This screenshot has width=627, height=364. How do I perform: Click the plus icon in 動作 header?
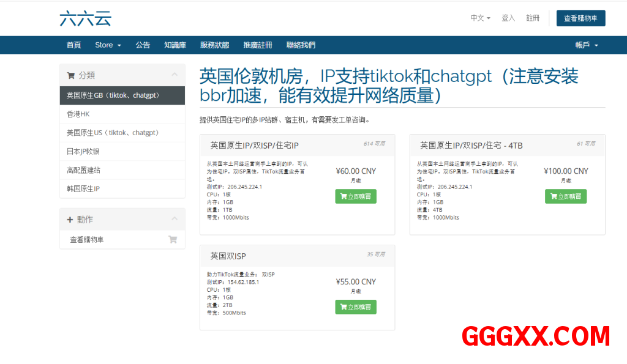70,219
